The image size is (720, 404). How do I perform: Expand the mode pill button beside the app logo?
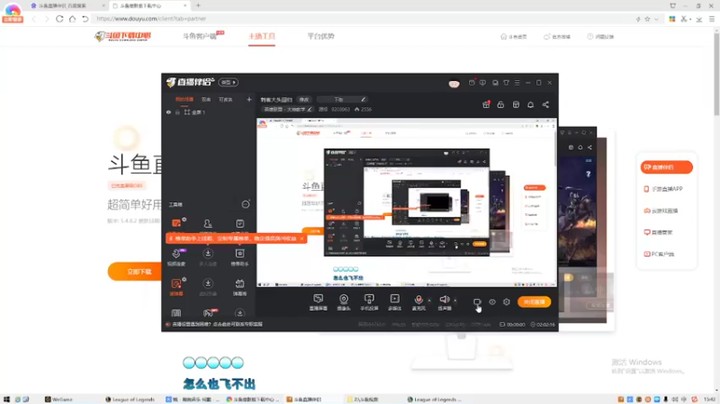pos(228,82)
